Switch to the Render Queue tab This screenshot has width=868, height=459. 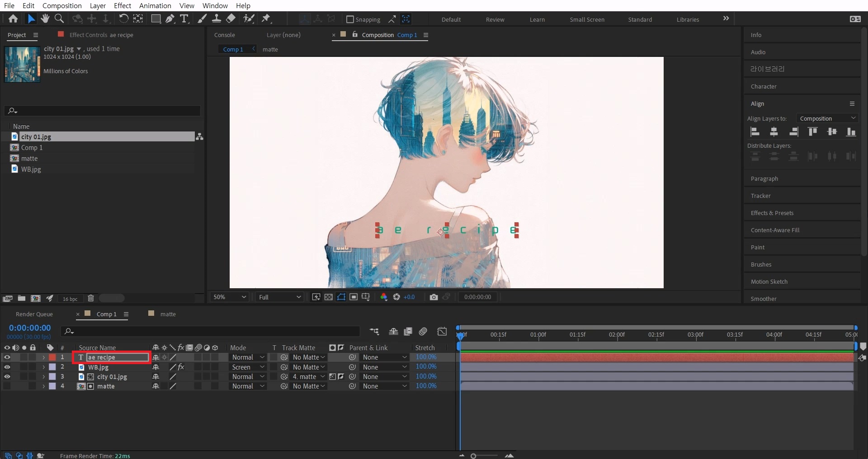click(x=34, y=314)
